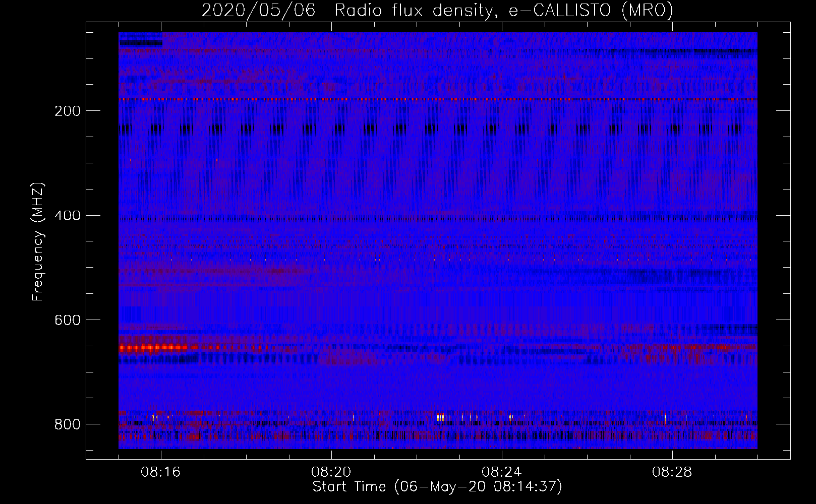
Task: Click the 08:28 time tick label
Action: click(x=672, y=472)
